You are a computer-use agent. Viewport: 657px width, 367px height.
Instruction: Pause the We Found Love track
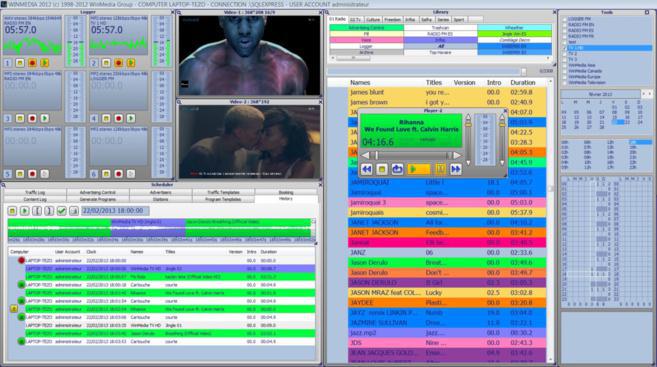coord(440,169)
